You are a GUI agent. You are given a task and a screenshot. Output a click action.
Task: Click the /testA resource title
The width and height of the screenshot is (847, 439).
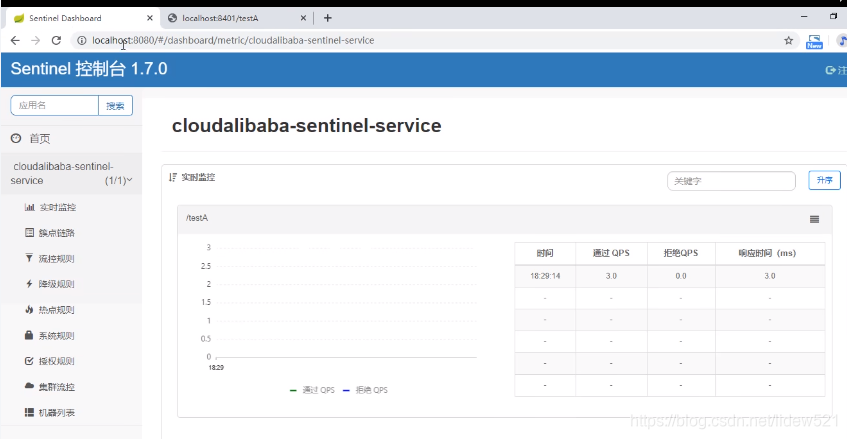pyautogui.click(x=197, y=218)
